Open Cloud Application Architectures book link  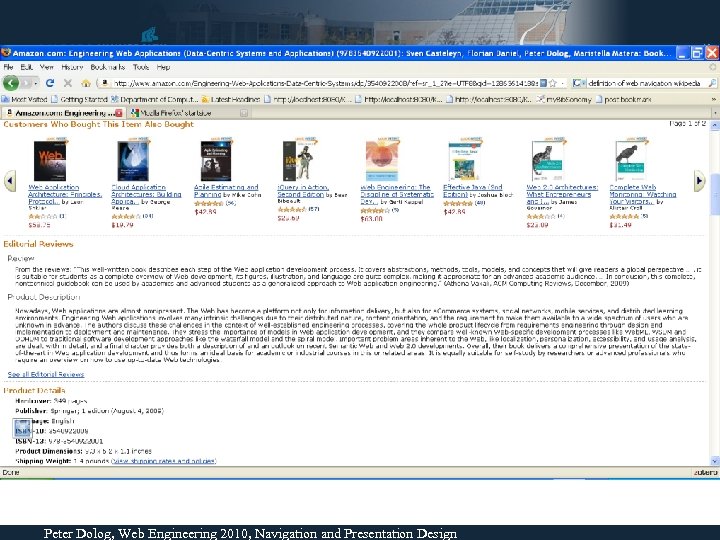tap(146, 194)
